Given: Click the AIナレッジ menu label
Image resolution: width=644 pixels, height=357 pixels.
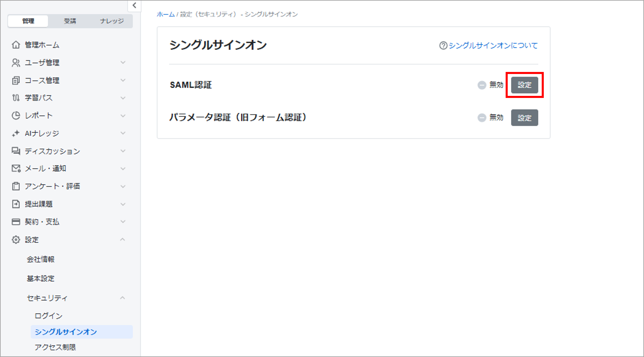Looking at the screenshot, I should coord(42,133).
